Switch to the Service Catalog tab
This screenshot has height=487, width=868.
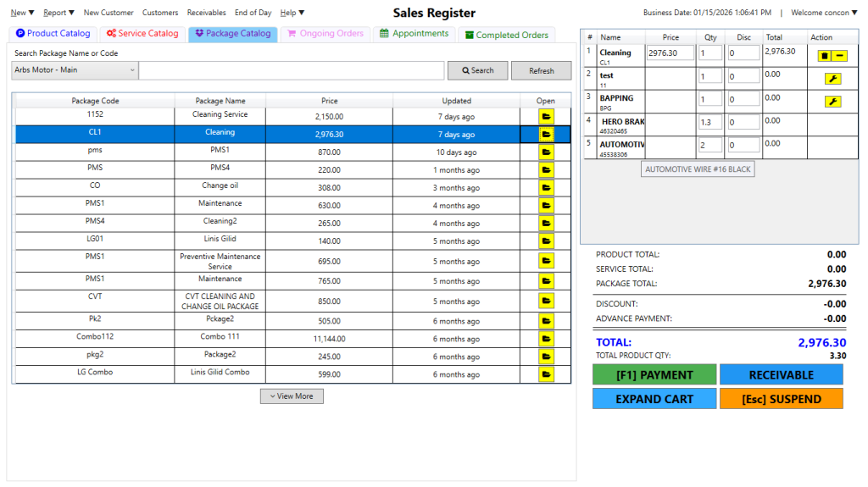click(142, 34)
